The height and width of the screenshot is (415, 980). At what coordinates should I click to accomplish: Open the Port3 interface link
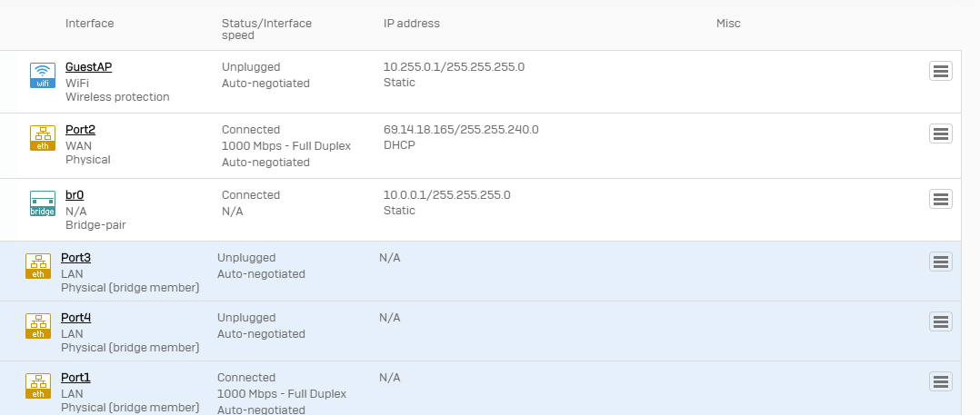(75, 257)
